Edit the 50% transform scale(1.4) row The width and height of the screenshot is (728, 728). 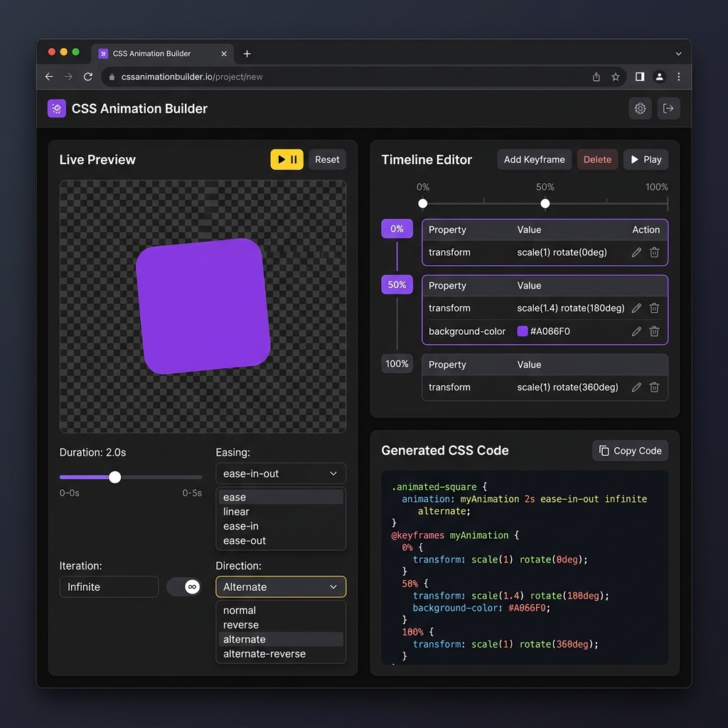point(636,308)
